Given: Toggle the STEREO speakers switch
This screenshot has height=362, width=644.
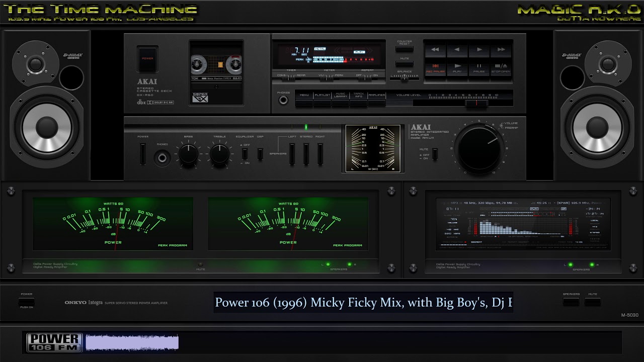Looking at the screenshot, I should coord(306,154).
